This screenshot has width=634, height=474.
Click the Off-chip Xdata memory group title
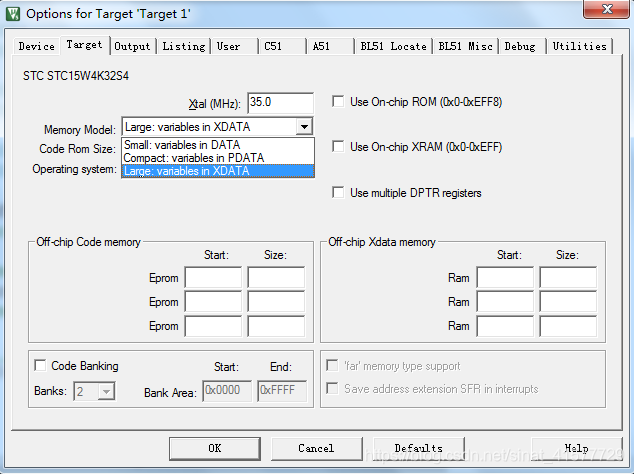pos(382,242)
